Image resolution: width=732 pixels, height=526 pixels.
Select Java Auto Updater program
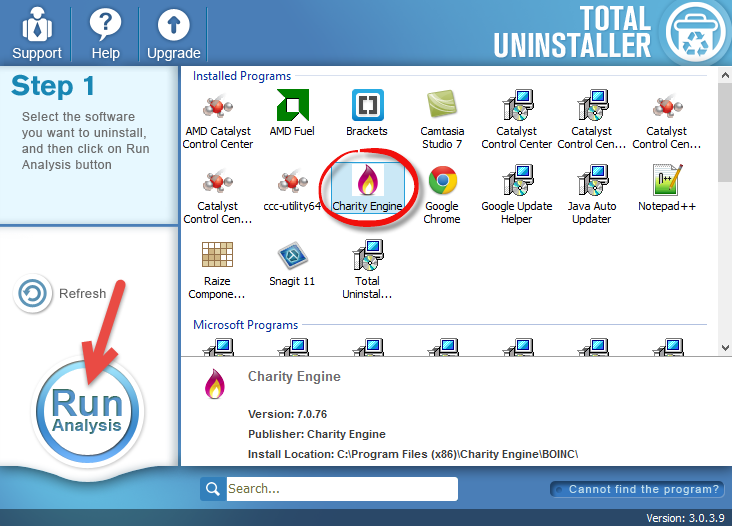pyautogui.click(x=591, y=195)
